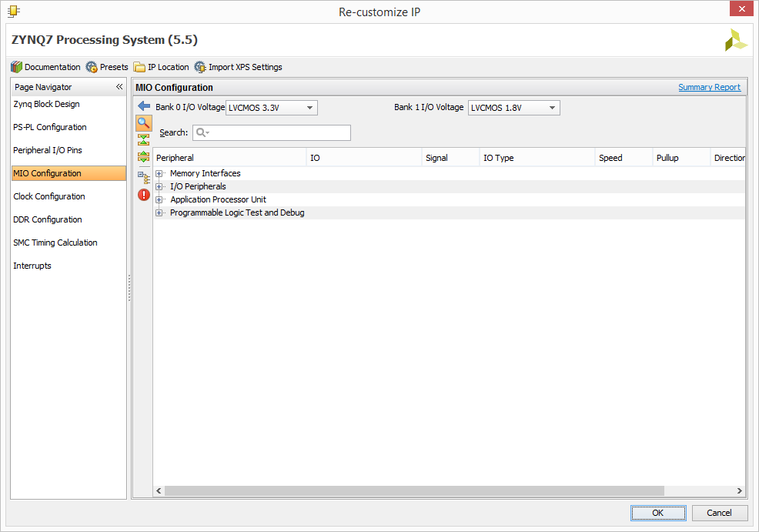Open the search options magnifier dropdown
The image size is (759, 532).
[202, 132]
